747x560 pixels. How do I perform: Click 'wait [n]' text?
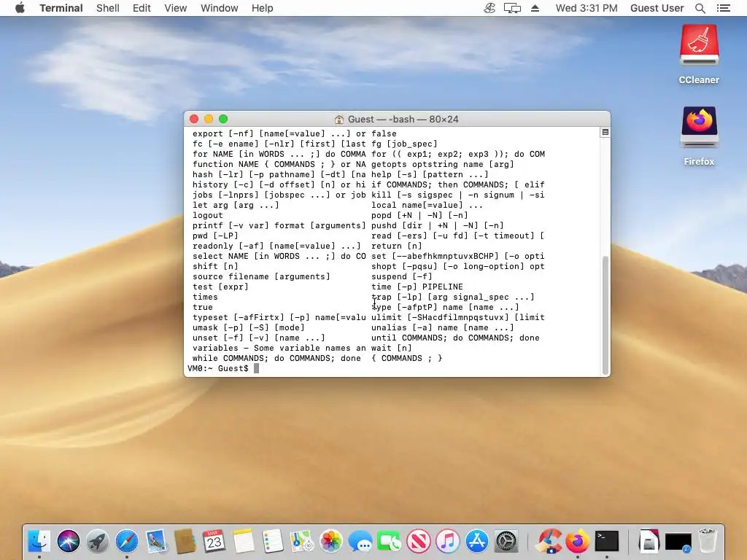(392, 348)
